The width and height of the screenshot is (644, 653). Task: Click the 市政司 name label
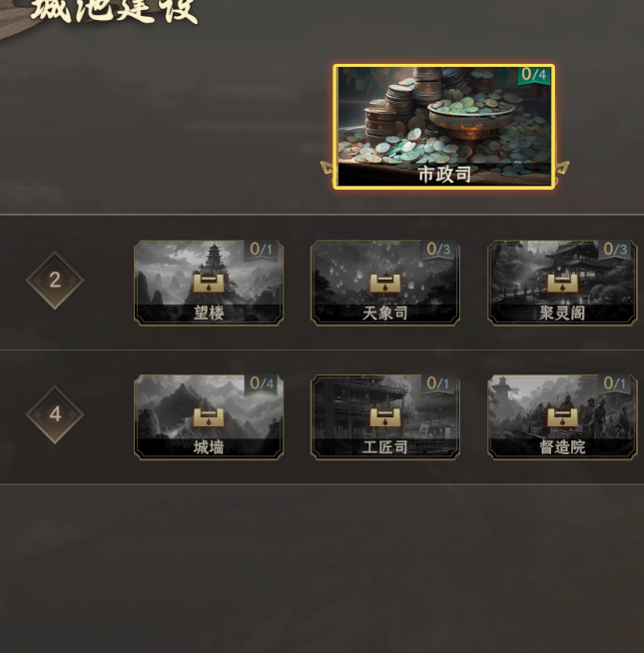pos(444,174)
